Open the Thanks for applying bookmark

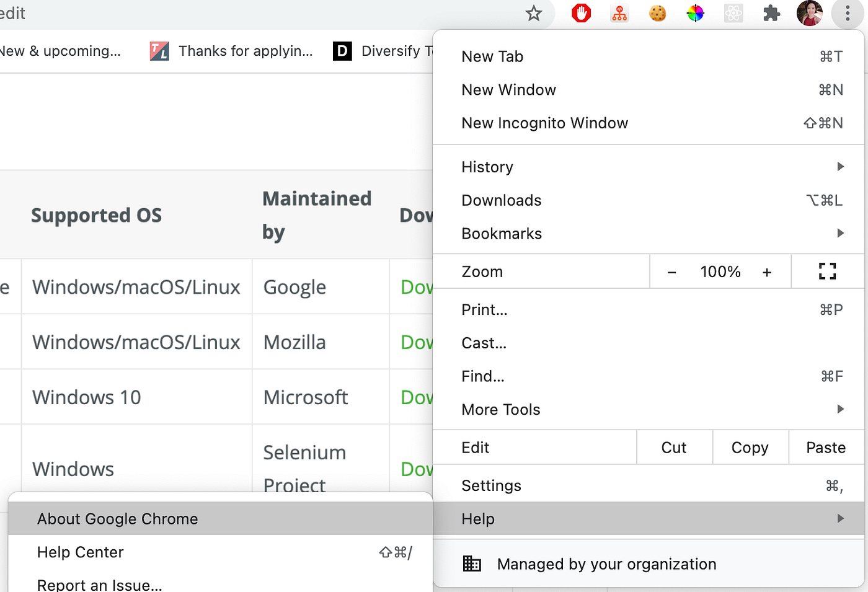(231, 51)
